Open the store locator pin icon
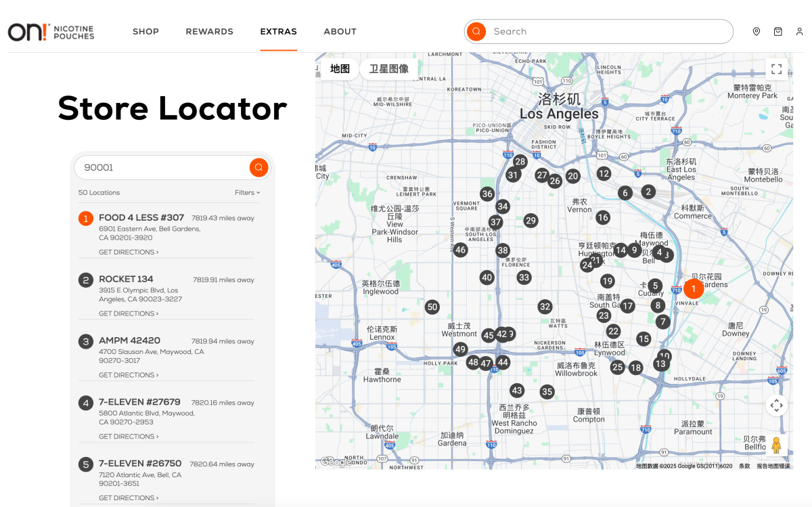The height and width of the screenshot is (507, 812). [x=757, y=32]
